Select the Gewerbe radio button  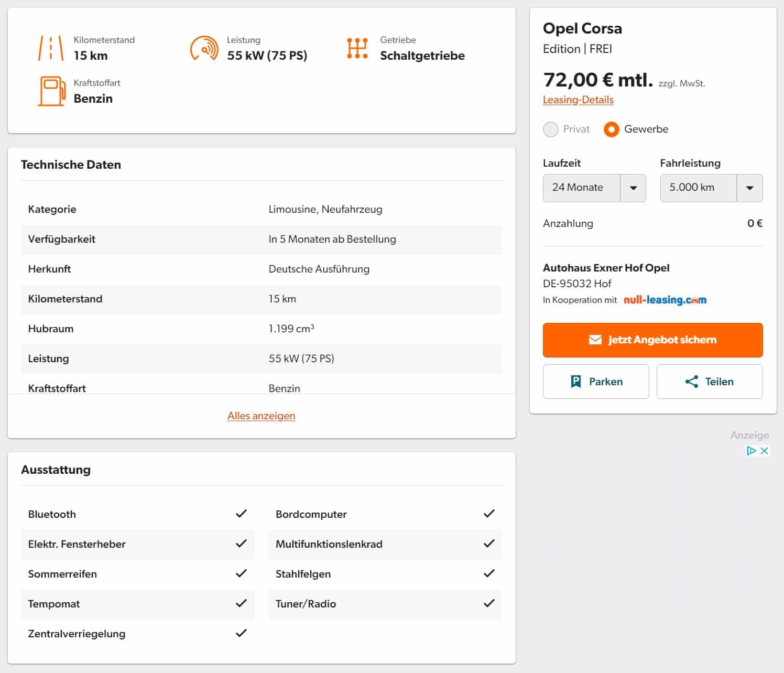[x=611, y=129]
